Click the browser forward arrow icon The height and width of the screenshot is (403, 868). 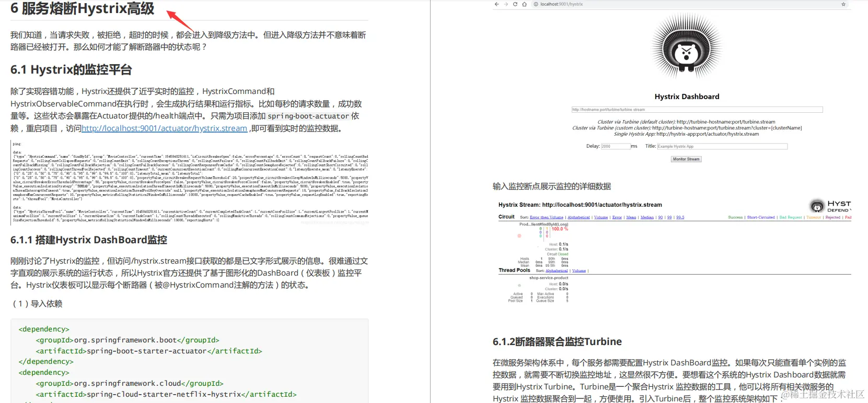click(505, 4)
